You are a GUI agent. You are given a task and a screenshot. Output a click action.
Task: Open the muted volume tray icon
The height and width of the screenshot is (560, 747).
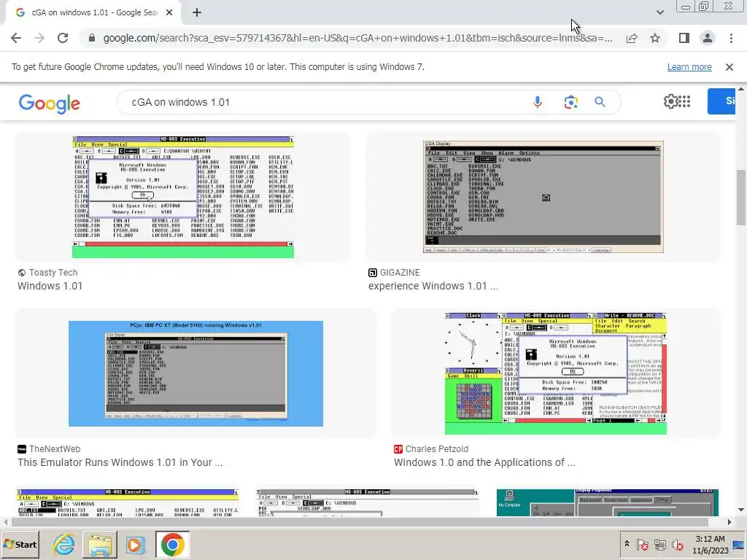coord(677,544)
